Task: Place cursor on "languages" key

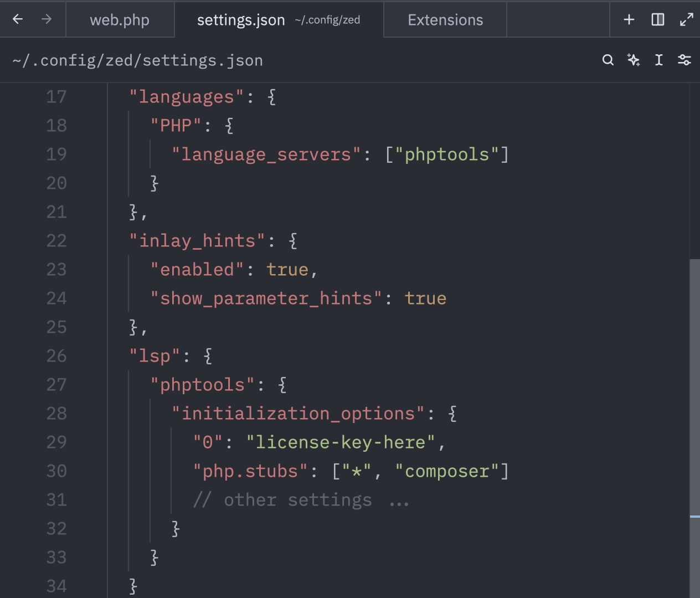Action: click(186, 97)
